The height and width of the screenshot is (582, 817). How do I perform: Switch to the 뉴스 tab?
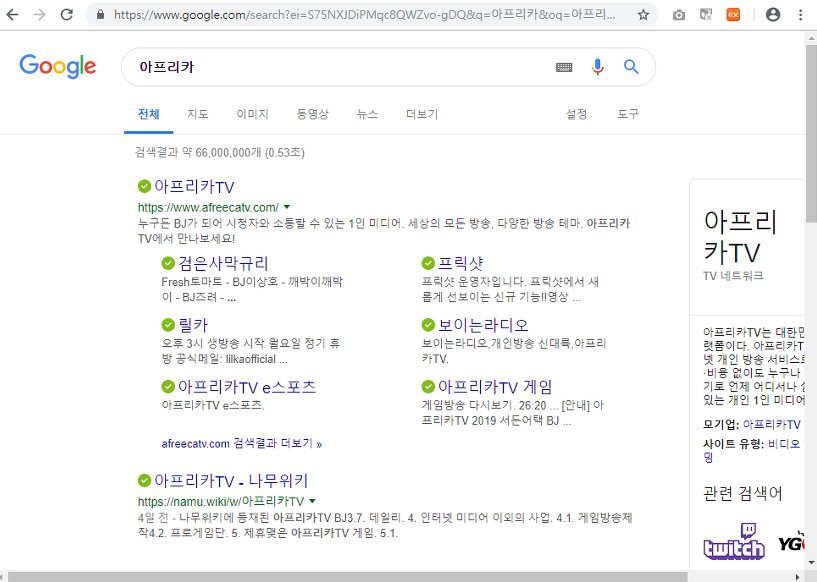(x=367, y=114)
